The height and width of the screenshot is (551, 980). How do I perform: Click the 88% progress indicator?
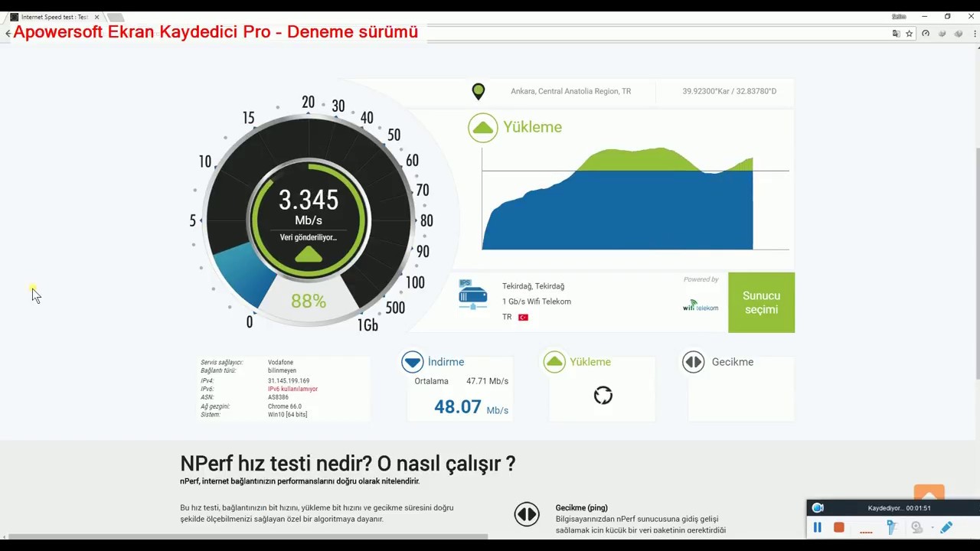(x=309, y=302)
